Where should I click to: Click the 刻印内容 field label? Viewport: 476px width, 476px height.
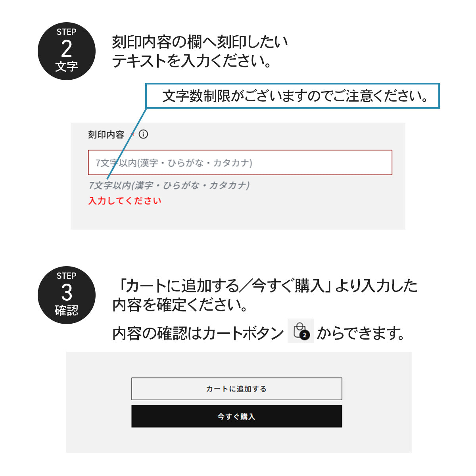(x=106, y=134)
